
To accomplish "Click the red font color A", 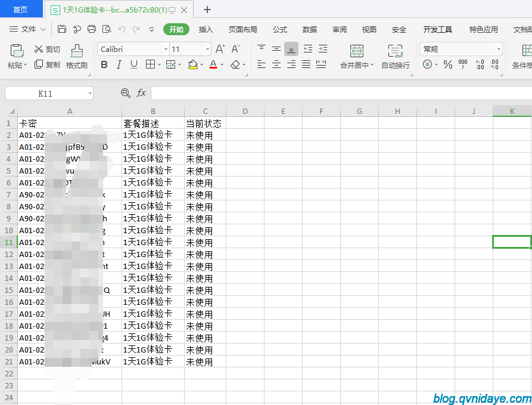I will point(213,64).
